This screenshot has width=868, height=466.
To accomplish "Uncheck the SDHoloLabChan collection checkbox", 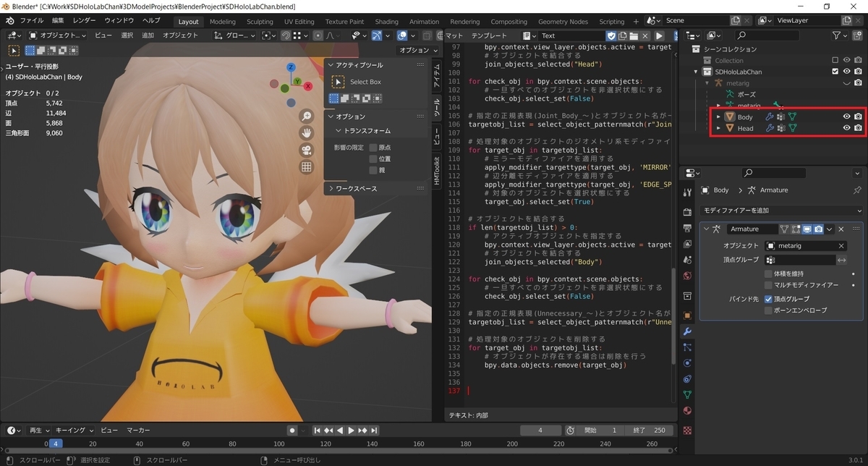I will pyautogui.click(x=835, y=72).
